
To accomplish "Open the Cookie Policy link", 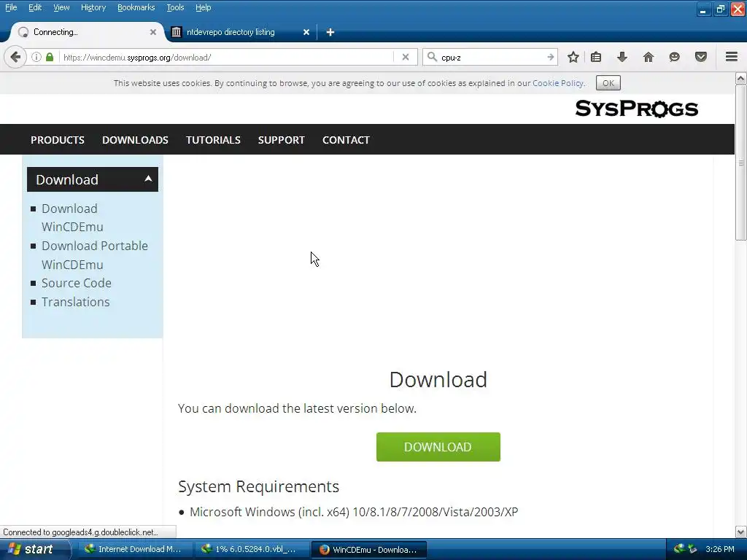I will 558,83.
